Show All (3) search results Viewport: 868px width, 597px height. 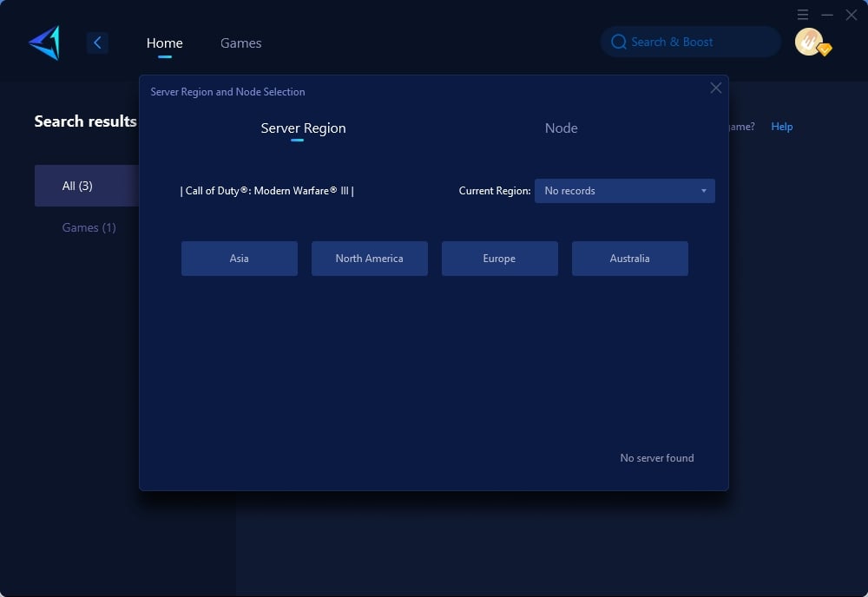click(87, 186)
